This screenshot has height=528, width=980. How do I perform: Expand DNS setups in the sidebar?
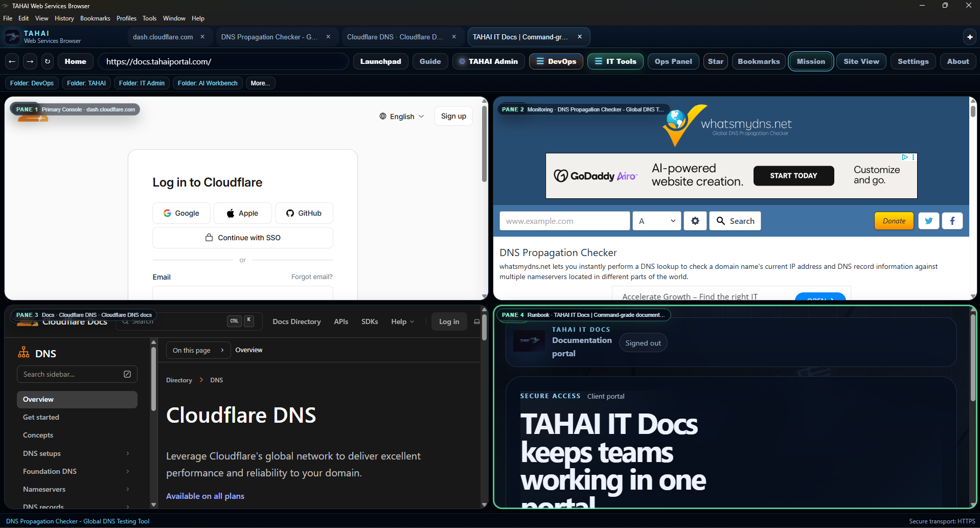[x=128, y=453]
